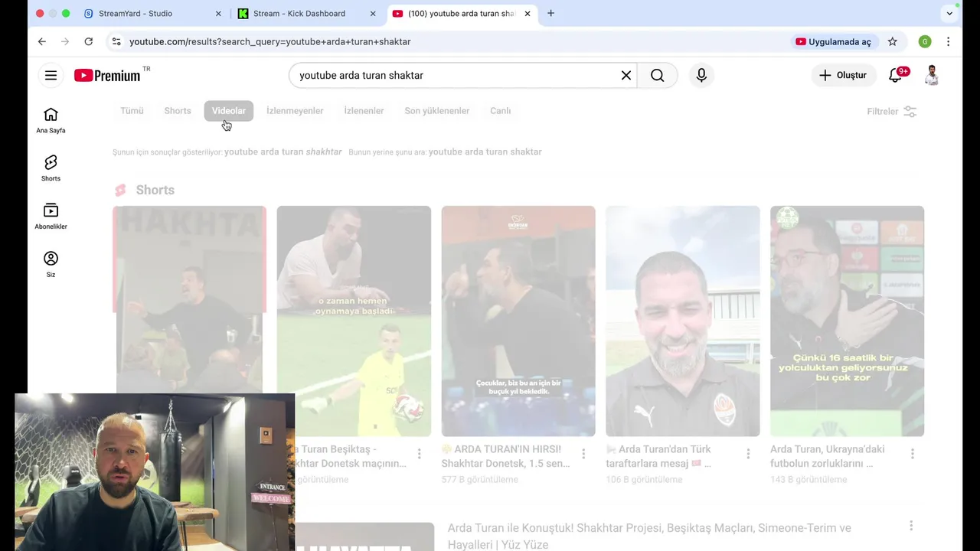
Task: Clear the search box with the X
Action: click(626, 75)
